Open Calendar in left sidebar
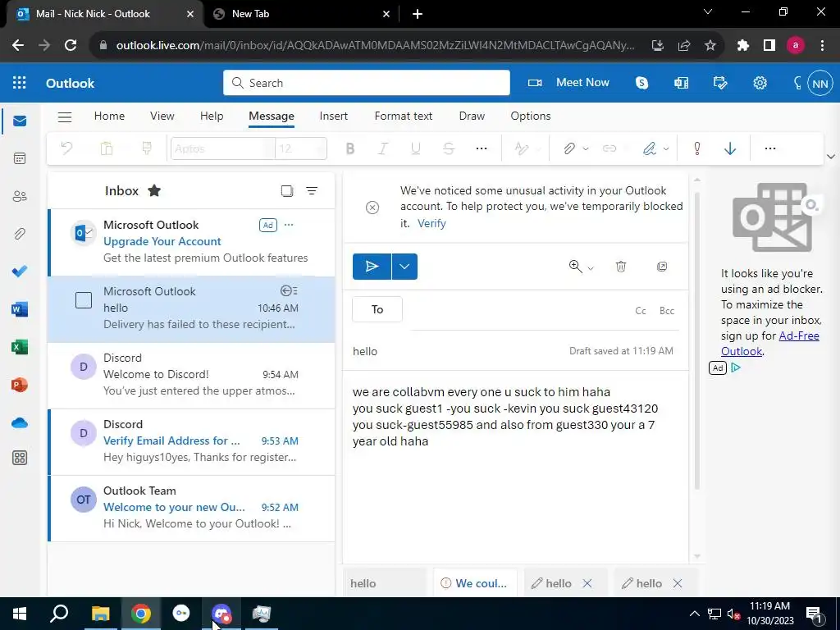The width and height of the screenshot is (840, 630). (20, 158)
